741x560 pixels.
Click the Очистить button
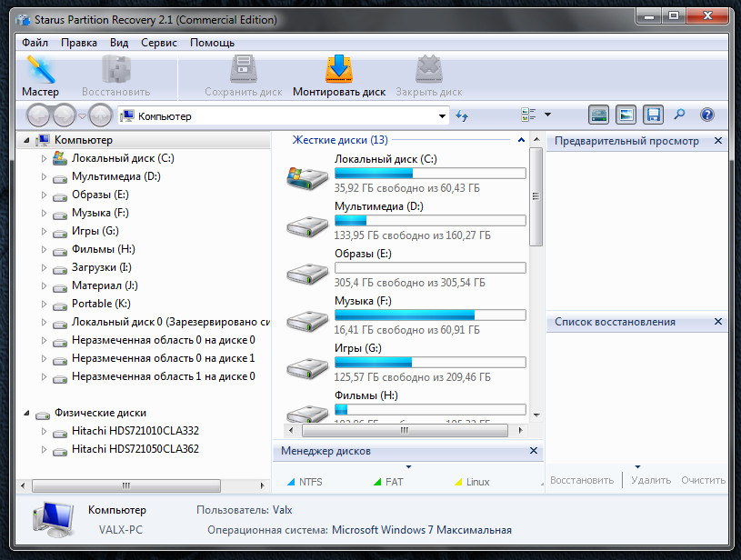coord(703,480)
